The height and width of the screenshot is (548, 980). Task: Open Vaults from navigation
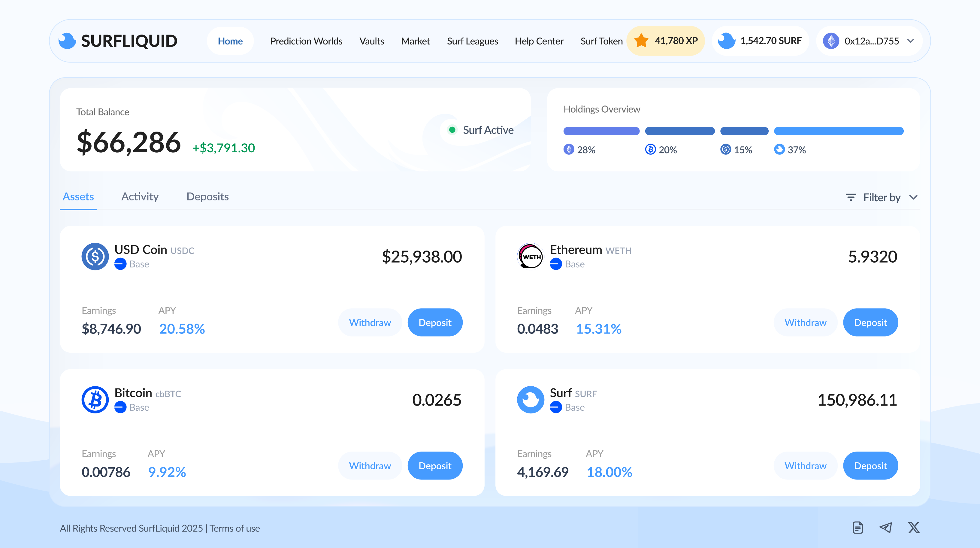click(x=372, y=41)
